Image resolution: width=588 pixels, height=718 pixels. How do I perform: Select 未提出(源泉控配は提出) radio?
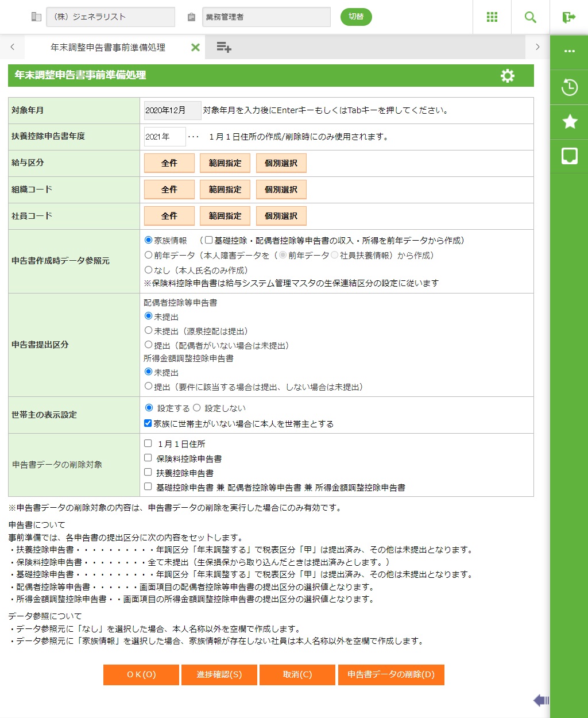(x=149, y=331)
